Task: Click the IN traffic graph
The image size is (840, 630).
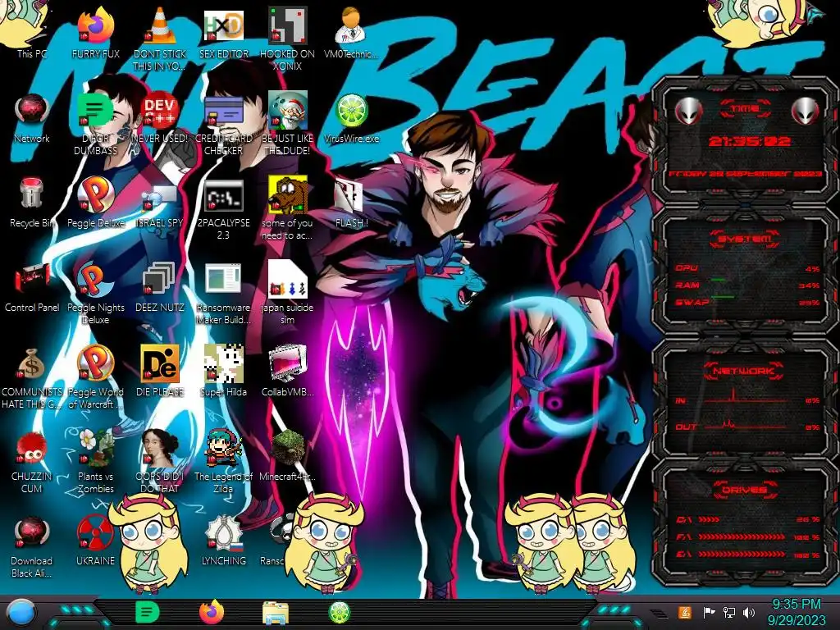Action: (746, 397)
